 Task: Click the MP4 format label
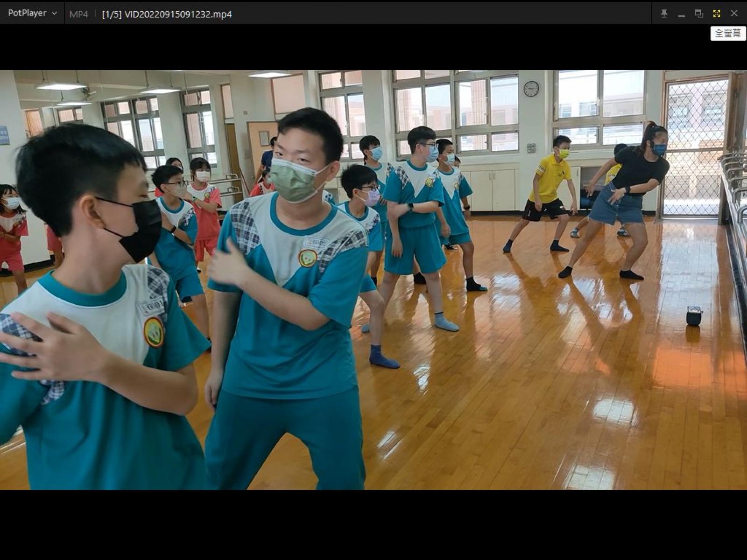(78, 14)
